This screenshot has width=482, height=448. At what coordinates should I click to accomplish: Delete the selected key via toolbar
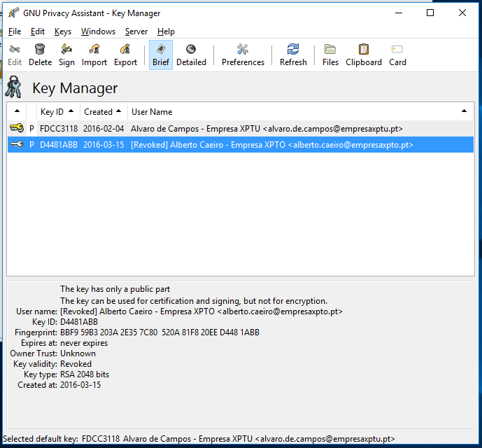coord(40,55)
